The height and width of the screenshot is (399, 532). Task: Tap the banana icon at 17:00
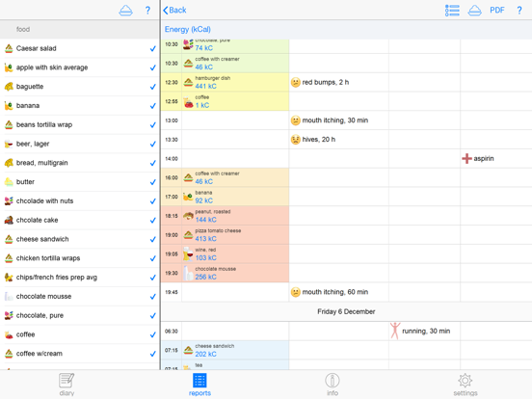[x=188, y=197]
